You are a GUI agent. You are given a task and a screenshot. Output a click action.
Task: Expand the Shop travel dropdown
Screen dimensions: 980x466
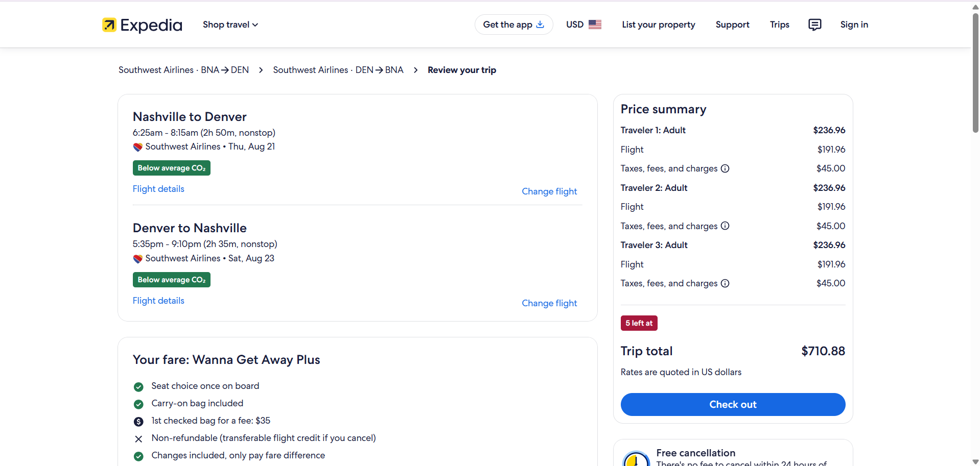(230, 24)
